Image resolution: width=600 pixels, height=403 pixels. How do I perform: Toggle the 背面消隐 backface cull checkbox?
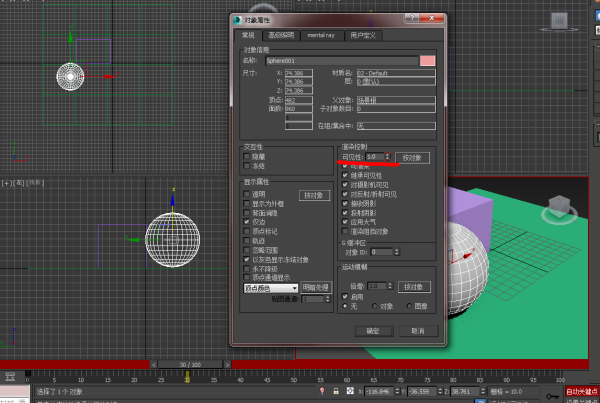[246, 212]
